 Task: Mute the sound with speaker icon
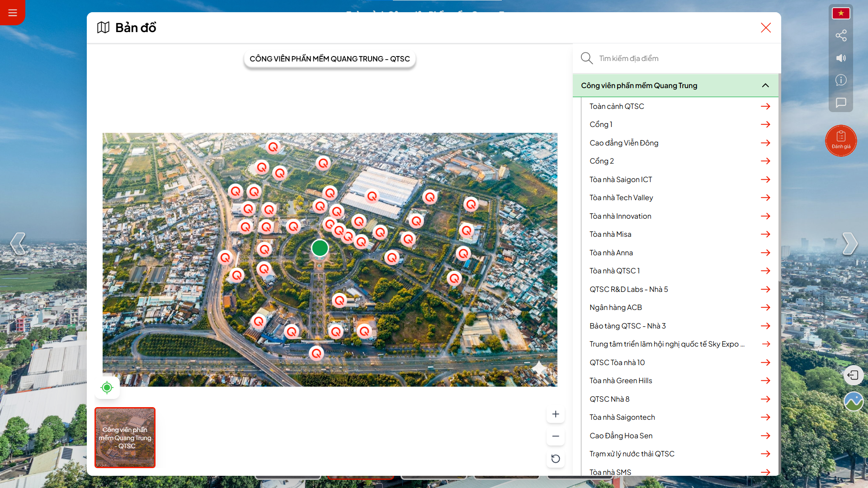click(x=841, y=58)
